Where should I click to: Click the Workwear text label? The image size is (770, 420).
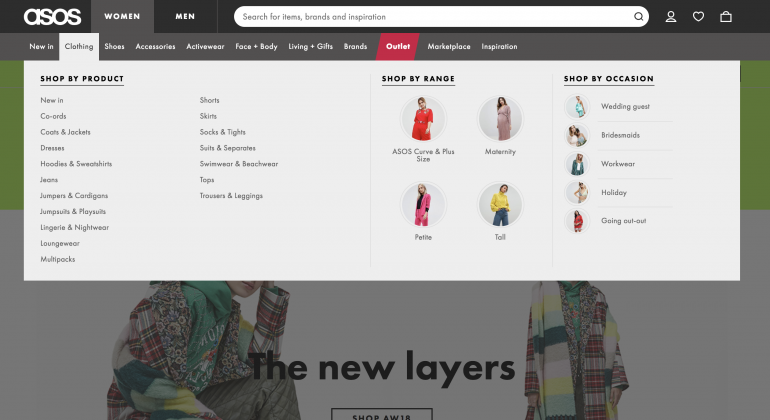[618, 164]
